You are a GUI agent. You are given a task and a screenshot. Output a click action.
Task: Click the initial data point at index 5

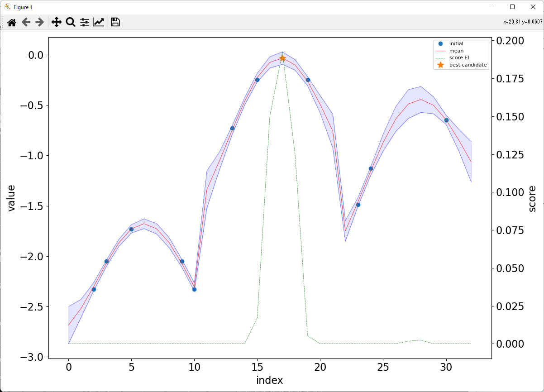tap(131, 229)
